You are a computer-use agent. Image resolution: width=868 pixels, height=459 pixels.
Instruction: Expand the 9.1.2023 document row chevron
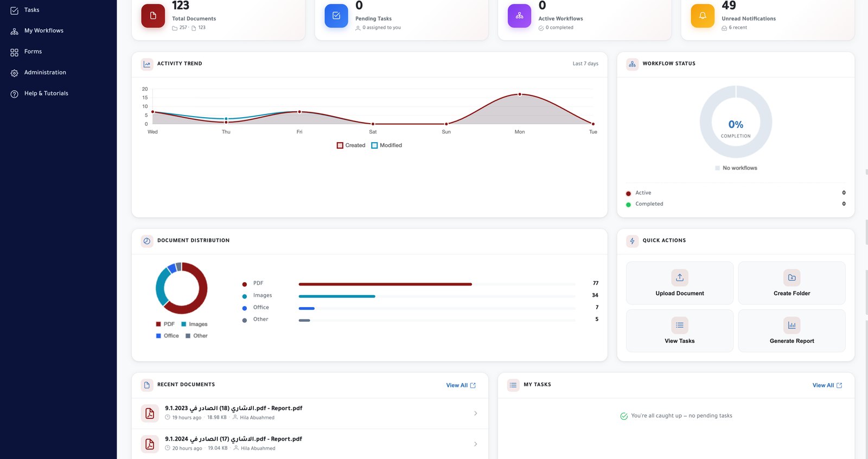click(476, 413)
